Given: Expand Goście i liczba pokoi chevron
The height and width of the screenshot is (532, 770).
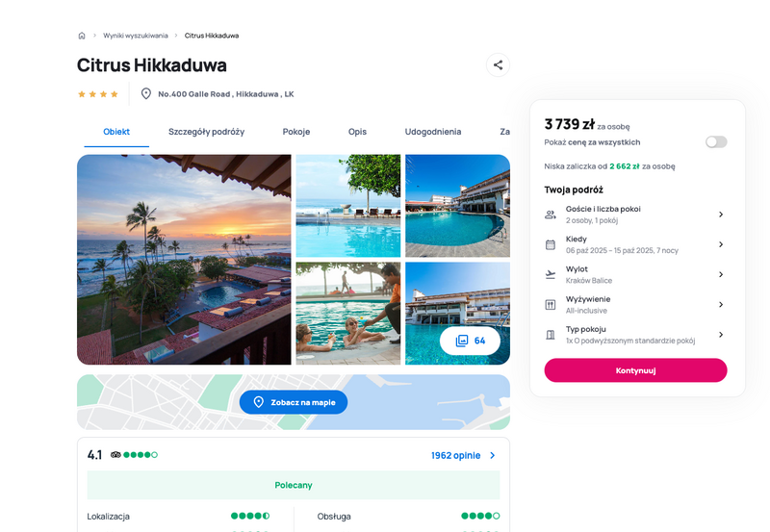Looking at the screenshot, I should pyautogui.click(x=721, y=215).
